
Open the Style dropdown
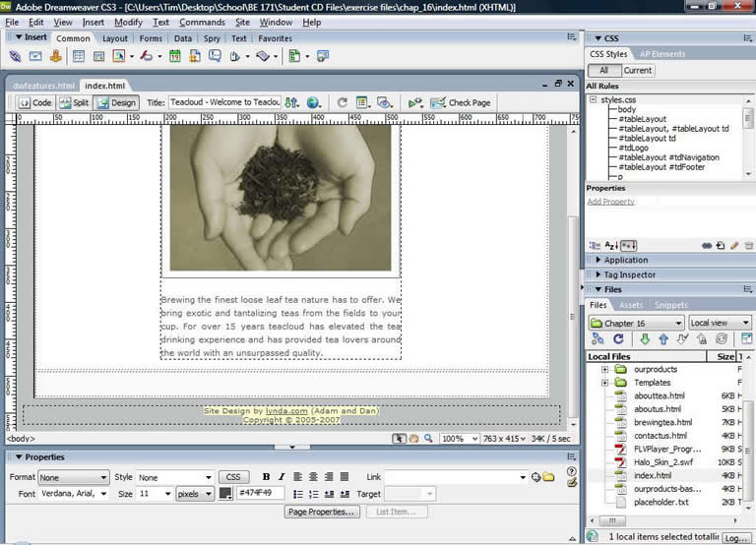(x=175, y=477)
